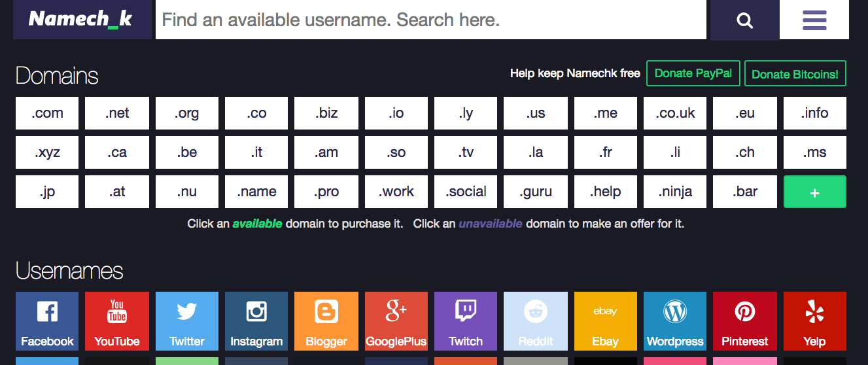
Task: Click the .us domain tile
Action: tap(536, 113)
